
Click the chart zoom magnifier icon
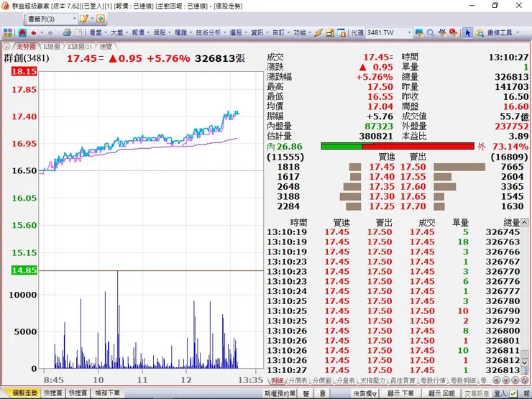click(x=480, y=32)
